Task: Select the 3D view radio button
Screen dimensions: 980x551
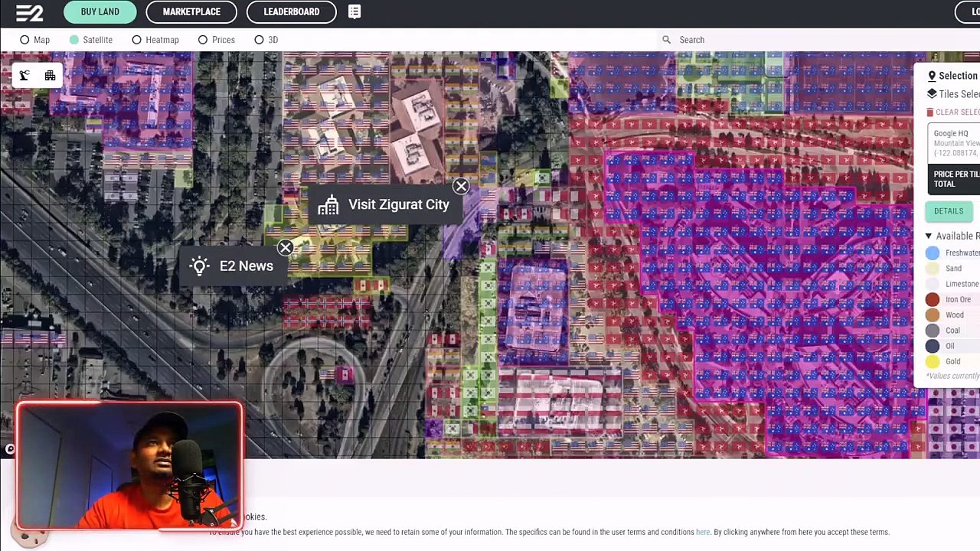Action: point(259,40)
